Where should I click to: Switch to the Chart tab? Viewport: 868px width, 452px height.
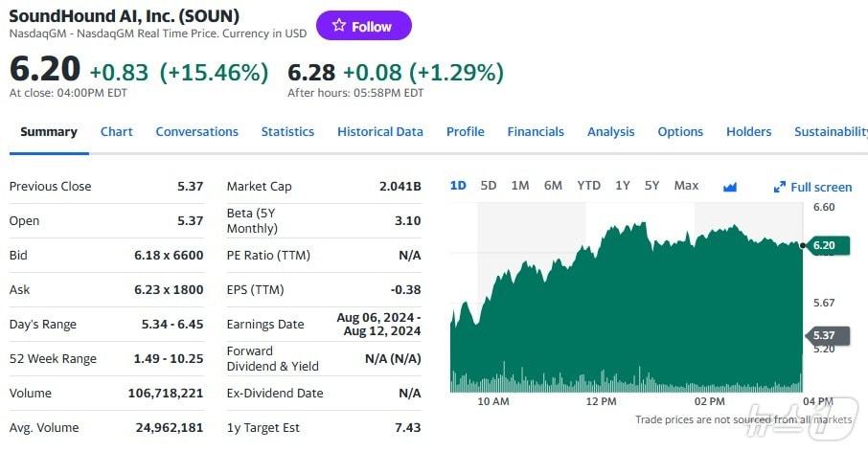point(117,132)
